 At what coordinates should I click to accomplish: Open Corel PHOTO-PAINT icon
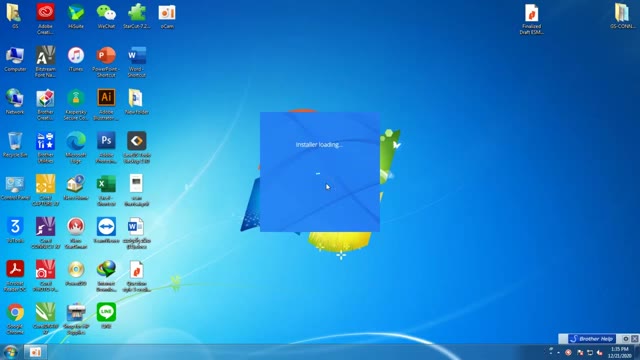[45, 276]
